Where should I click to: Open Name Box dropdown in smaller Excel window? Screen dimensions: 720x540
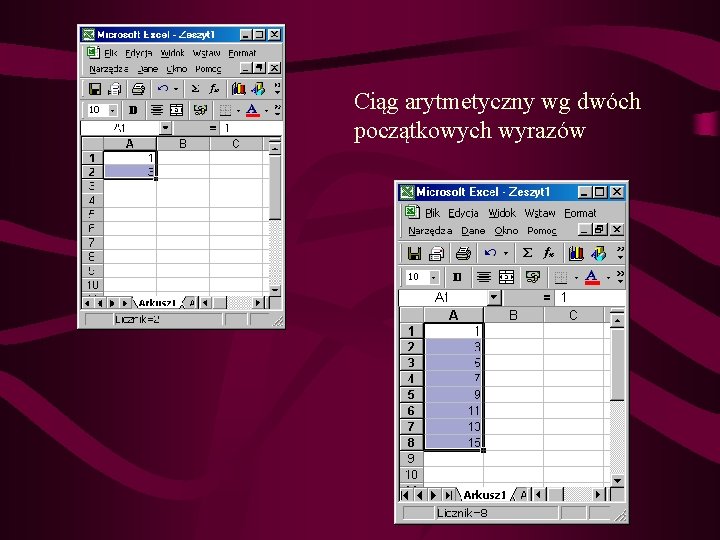point(166,128)
